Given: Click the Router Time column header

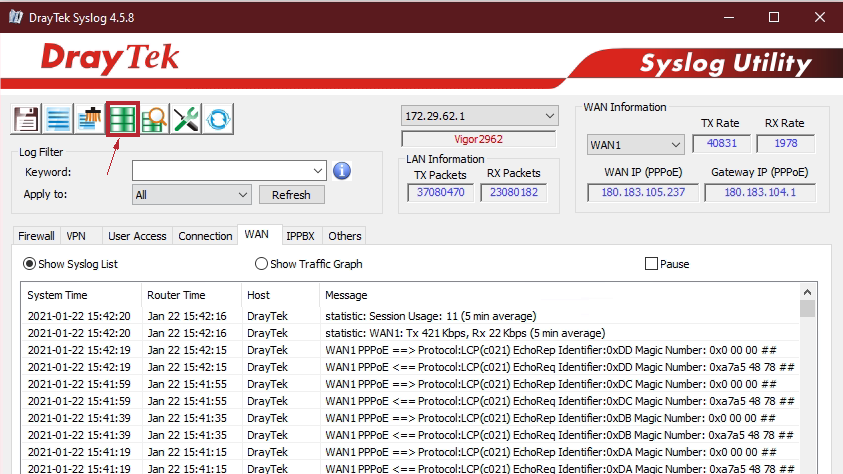Looking at the screenshot, I should [x=191, y=295].
